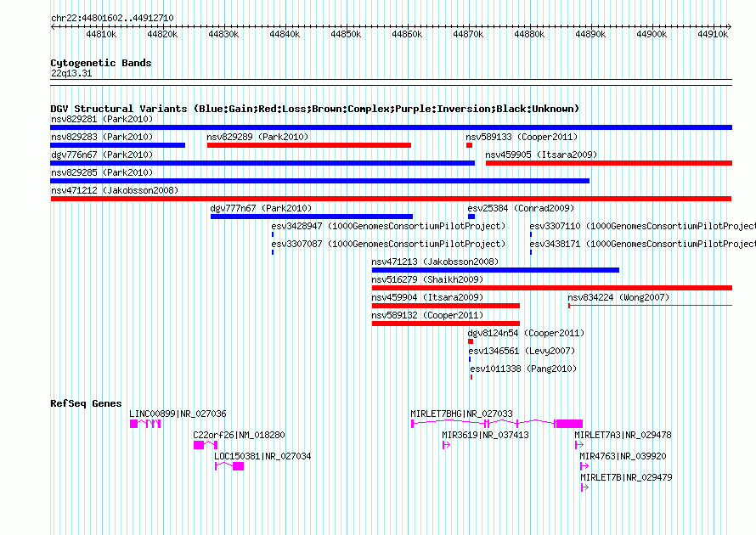Select the nsv829285 (Park2010) label
The height and width of the screenshot is (535, 756).
pyautogui.click(x=102, y=172)
